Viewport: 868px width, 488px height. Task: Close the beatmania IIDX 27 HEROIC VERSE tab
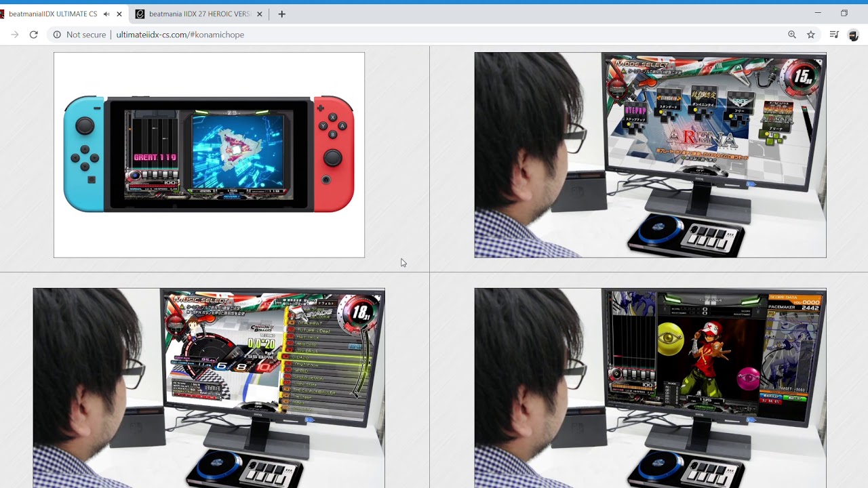tap(260, 14)
